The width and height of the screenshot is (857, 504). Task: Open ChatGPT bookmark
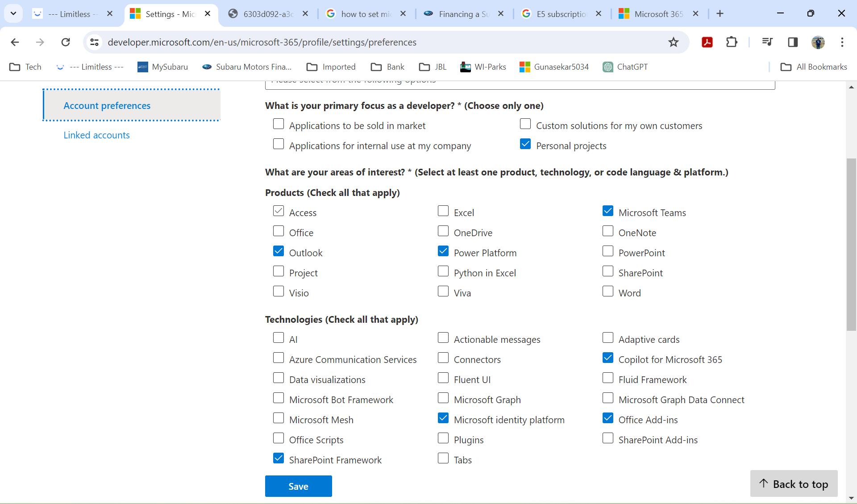625,67
